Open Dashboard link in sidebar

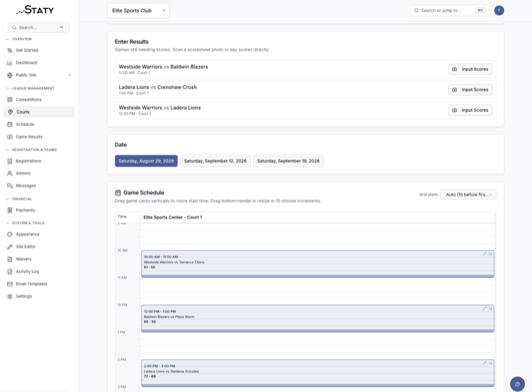click(39, 63)
